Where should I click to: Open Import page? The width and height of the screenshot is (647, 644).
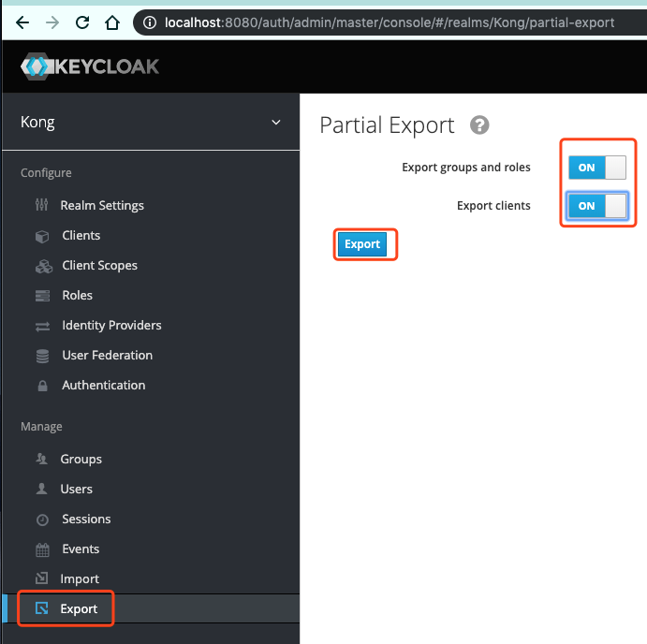coord(80,579)
